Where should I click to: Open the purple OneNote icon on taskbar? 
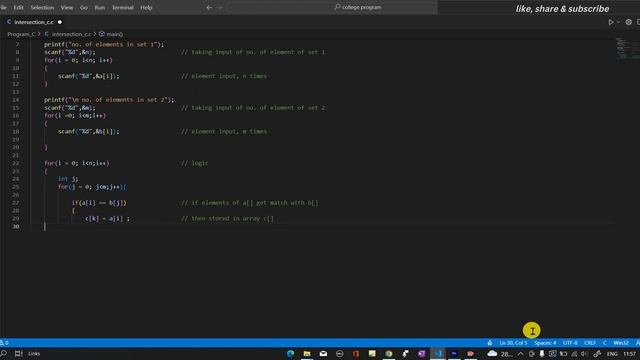pyautogui.click(x=421, y=353)
